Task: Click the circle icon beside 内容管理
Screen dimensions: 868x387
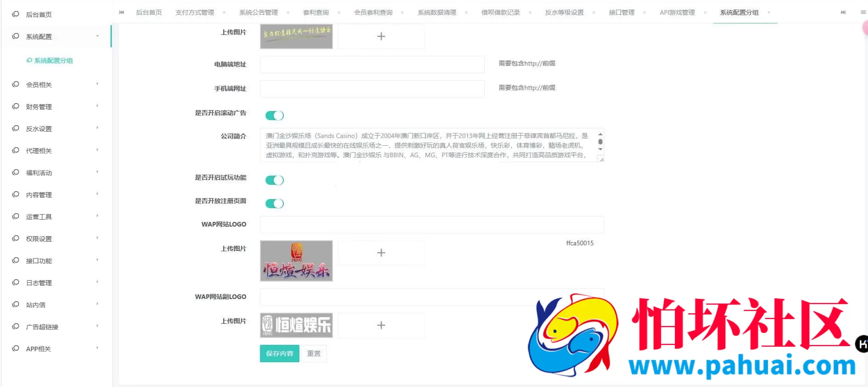Action: [x=16, y=194]
